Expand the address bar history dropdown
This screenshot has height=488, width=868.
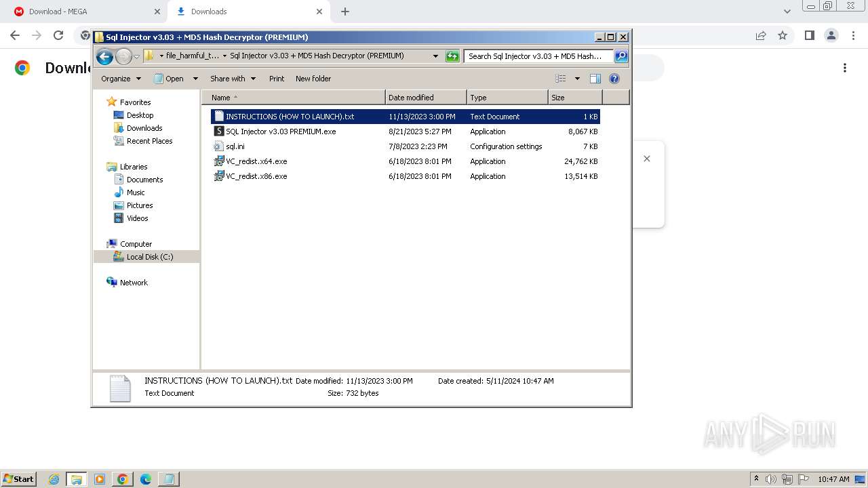point(435,56)
